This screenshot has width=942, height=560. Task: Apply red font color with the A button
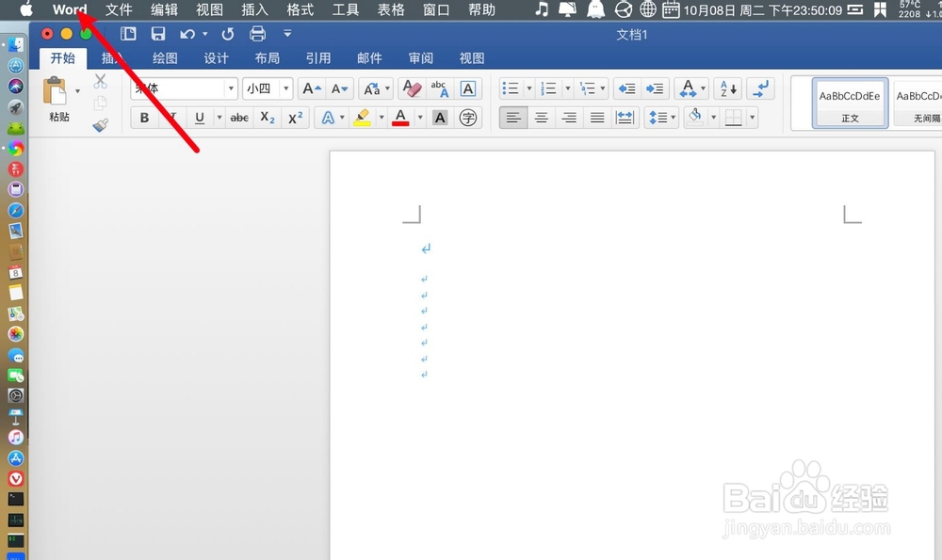(400, 117)
